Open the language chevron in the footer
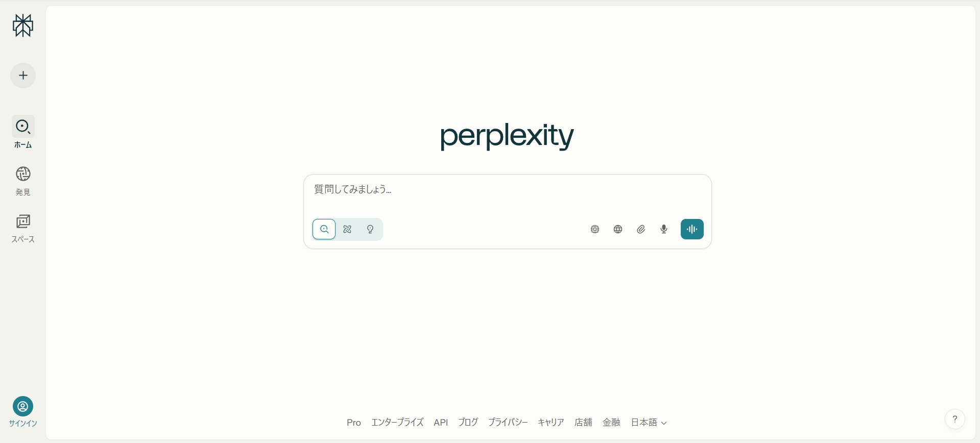980x443 pixels. click(x=664, y=423)
